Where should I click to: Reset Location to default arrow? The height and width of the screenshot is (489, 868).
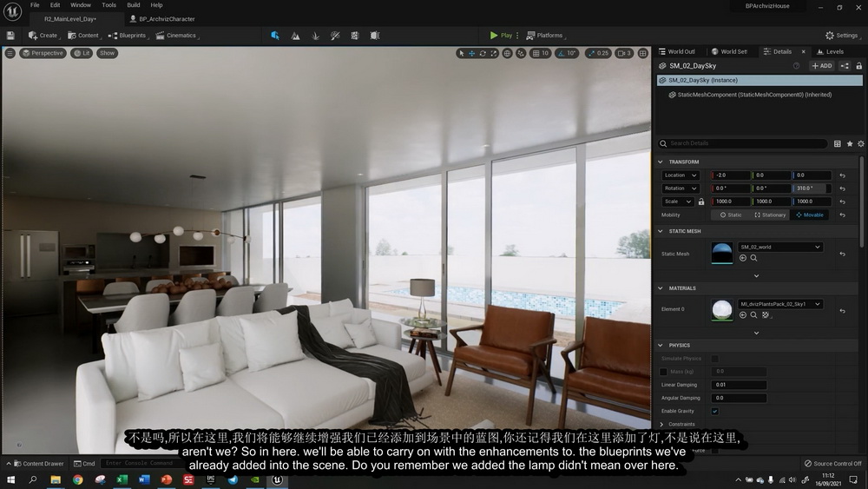click(843, 175)
